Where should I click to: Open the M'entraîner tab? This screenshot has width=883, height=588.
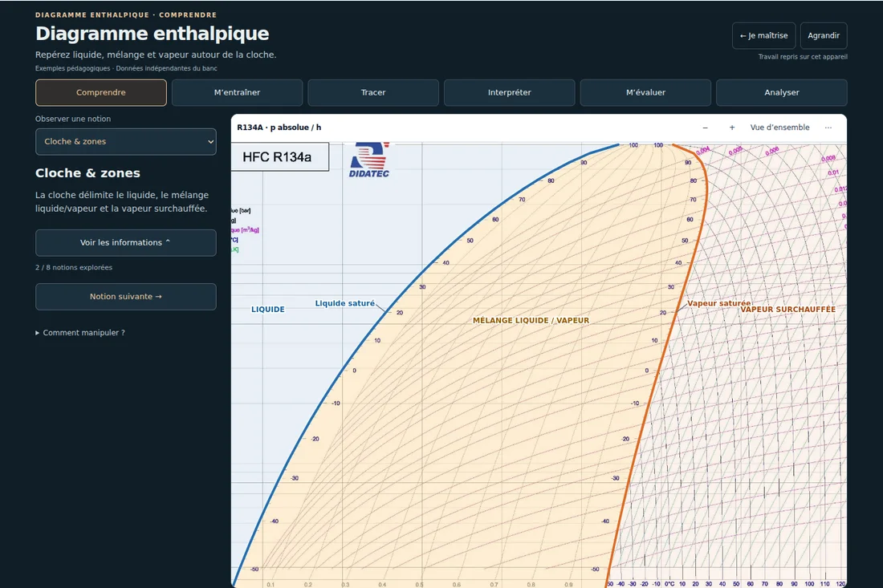point(237,92)
